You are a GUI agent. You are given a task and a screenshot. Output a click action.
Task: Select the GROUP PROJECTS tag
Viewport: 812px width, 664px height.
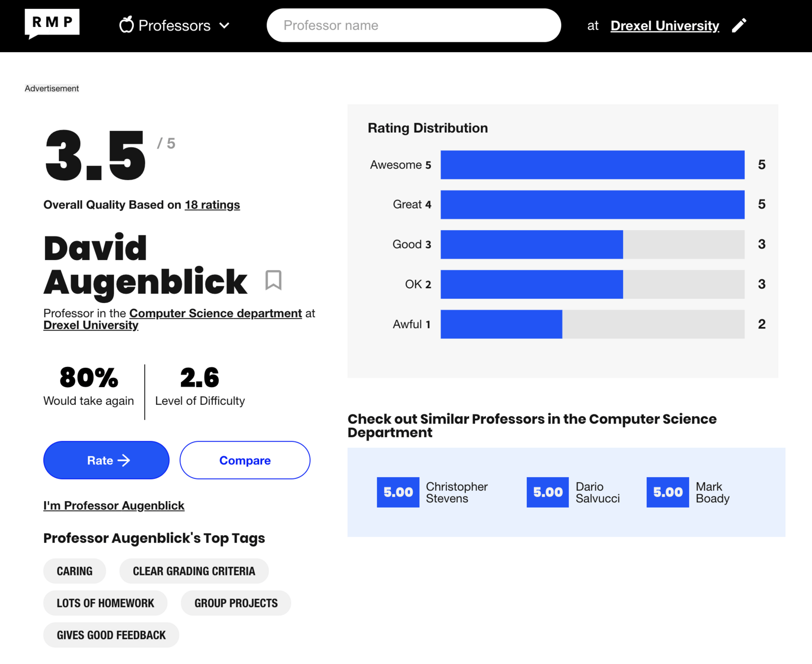point(236,603)
